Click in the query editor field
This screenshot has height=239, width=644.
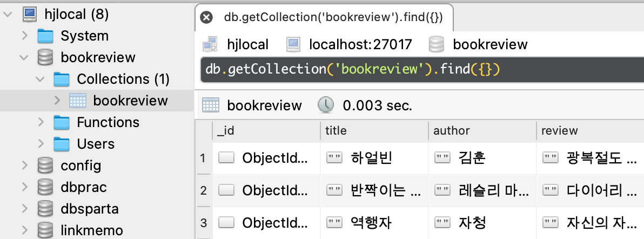click(x=422, y=69)
